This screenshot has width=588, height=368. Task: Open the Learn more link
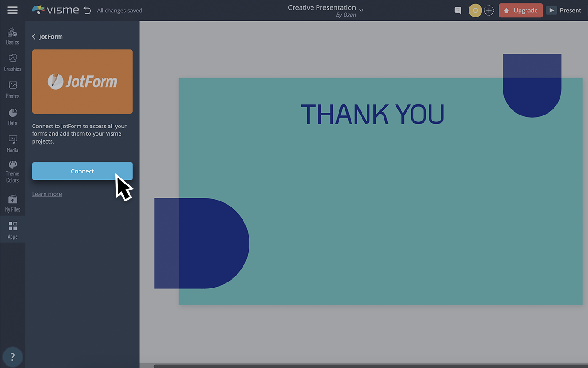pyautogui.click(x=46, y=194)
